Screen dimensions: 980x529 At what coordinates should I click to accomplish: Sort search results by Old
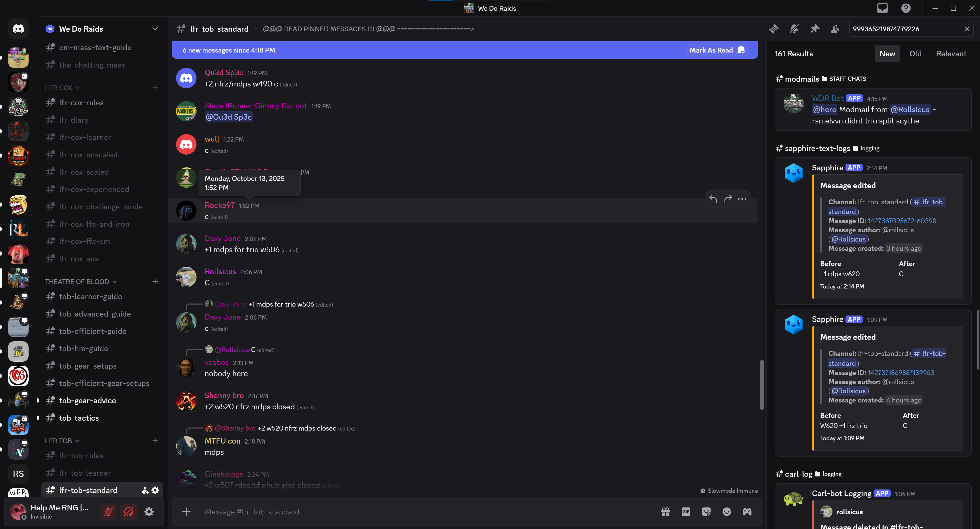pos(915,54)
